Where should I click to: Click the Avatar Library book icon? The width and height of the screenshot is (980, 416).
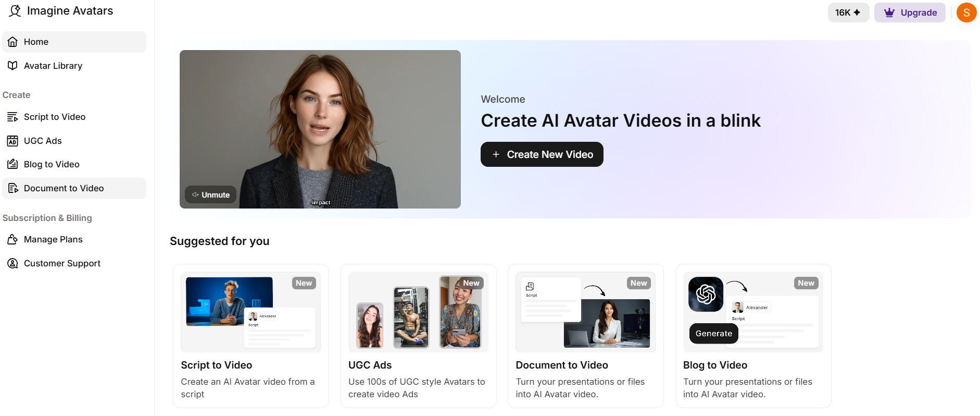pyautogui.click(x=13, y=66)
